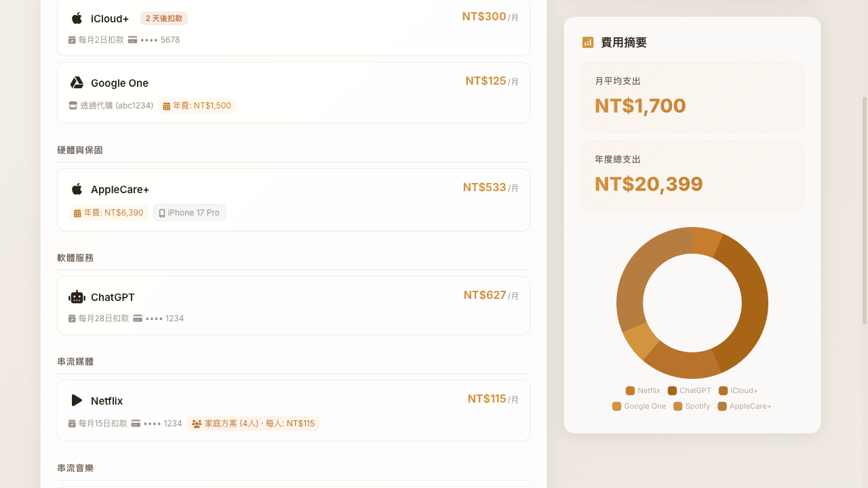Click the calendar icon beside 每月28日扣款
This screenshot has height=488, width=868.
(x=72, y=319)
